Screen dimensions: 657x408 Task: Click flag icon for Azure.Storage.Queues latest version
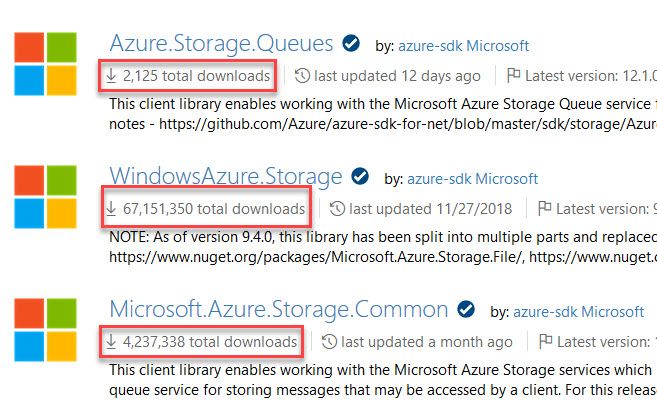515,75
